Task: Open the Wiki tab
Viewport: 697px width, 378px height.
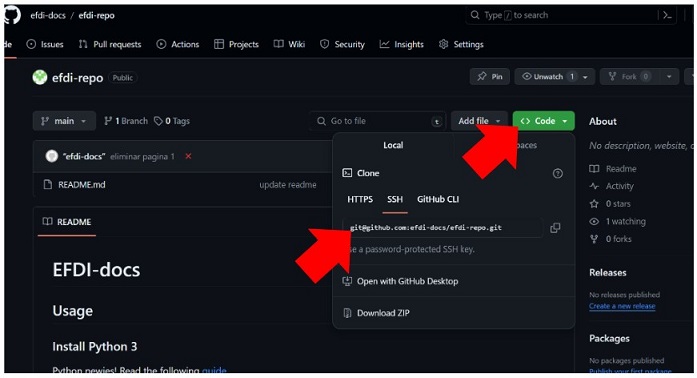Action: click(x=289, y=44)
